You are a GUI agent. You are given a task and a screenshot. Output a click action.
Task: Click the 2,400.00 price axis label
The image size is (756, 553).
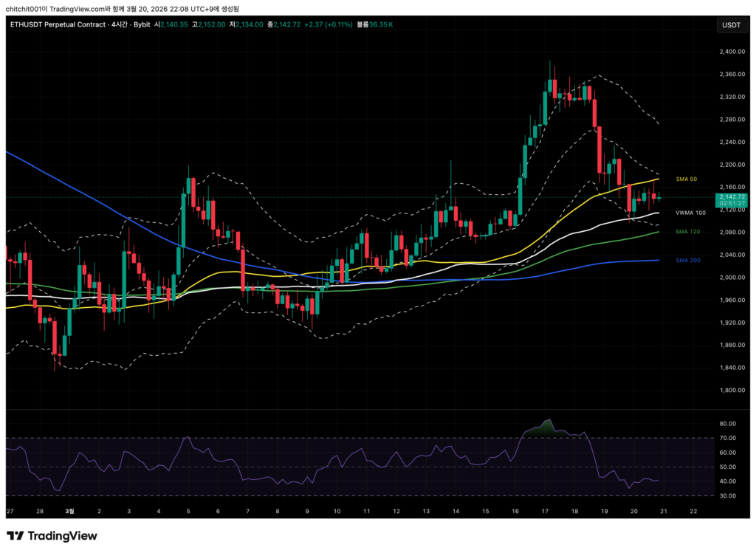pyautogui.click(x=730, y=52)
